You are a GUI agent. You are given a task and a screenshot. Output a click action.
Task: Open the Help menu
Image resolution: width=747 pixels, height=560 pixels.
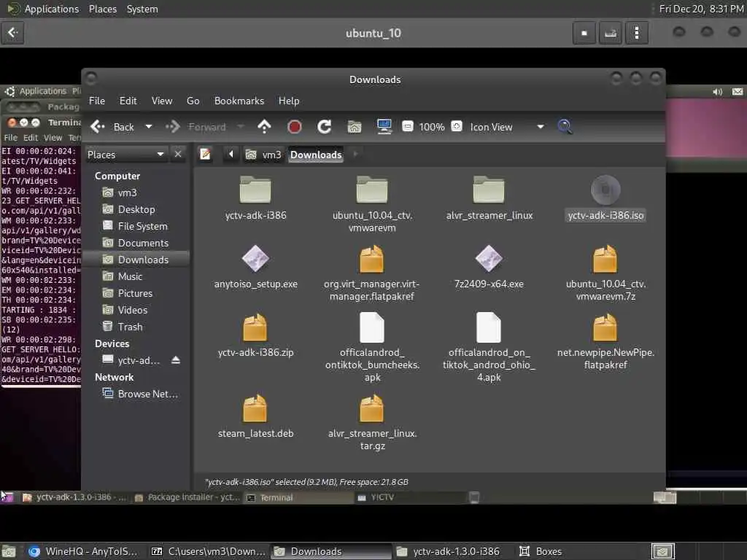click(289, 101)
